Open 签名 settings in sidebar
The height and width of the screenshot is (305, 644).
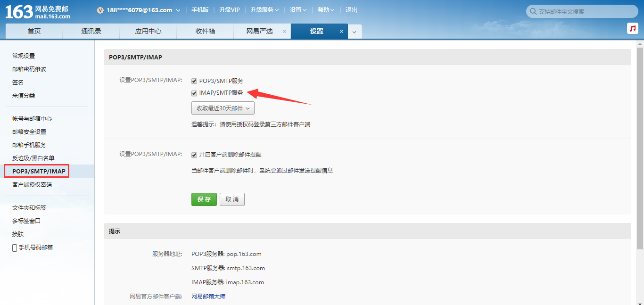18,82
